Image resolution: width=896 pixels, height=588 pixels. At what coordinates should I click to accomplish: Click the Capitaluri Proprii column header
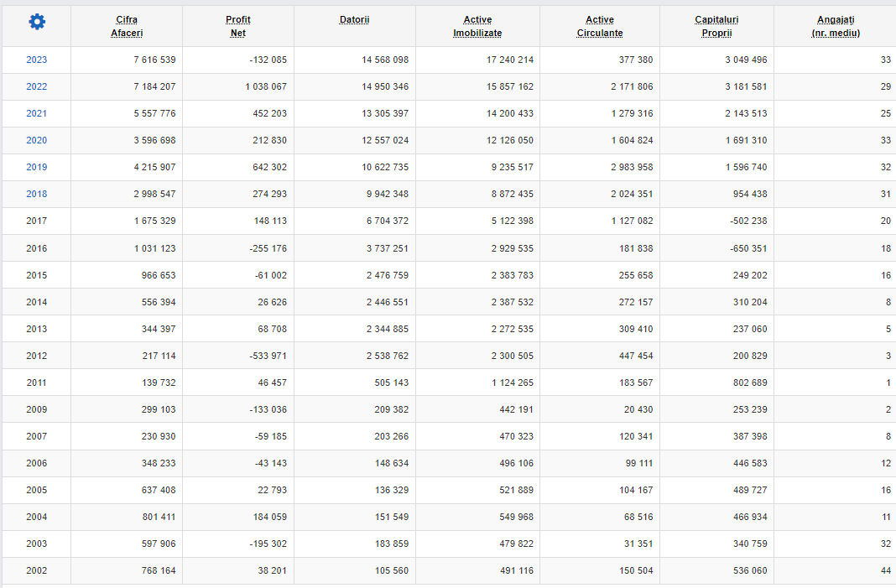(716, 26)
